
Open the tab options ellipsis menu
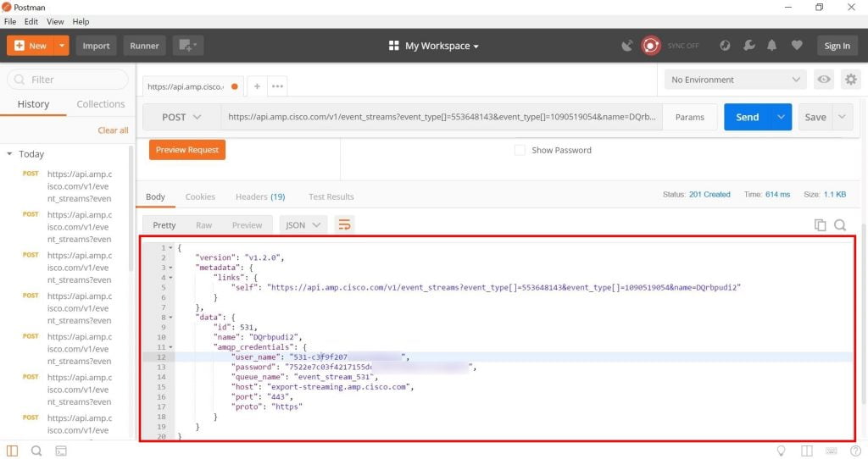277,86
